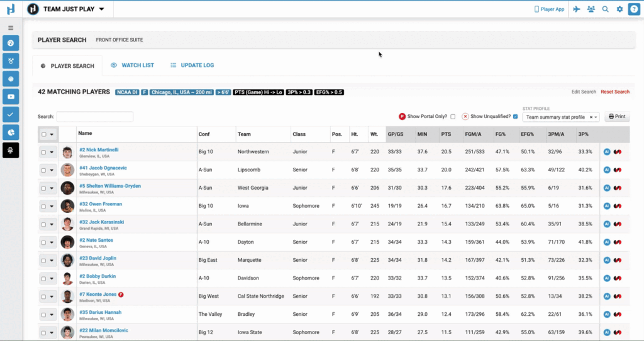Enable the Show Portal Only checkbox

pos(453,117)
